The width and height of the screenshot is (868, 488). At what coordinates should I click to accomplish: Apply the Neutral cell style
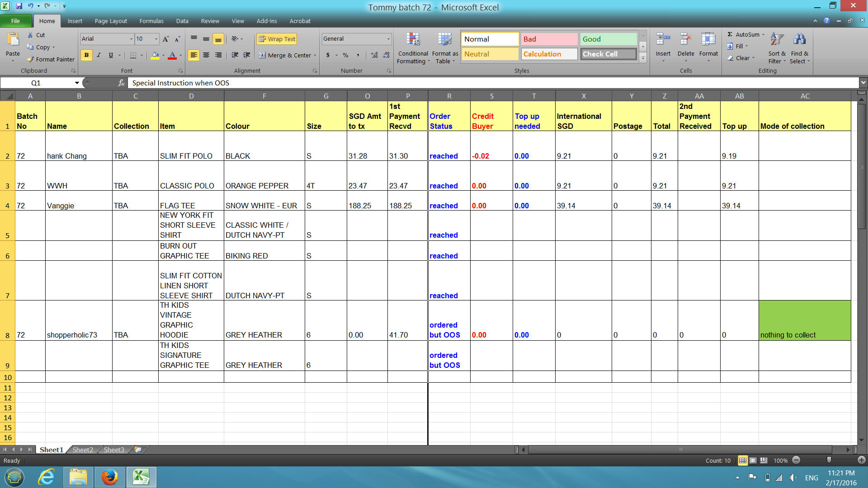click(x=490, y=54)
